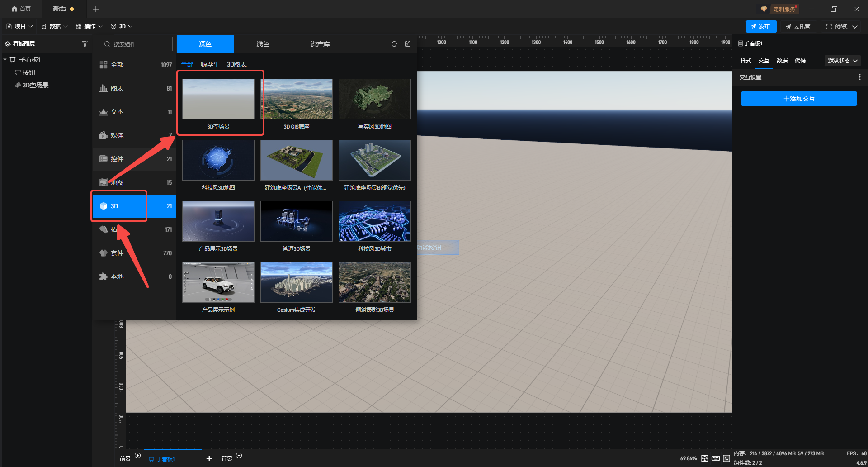Collapse the 子看板1 tree node
868x467 pixels.
[x=5, y=60]
